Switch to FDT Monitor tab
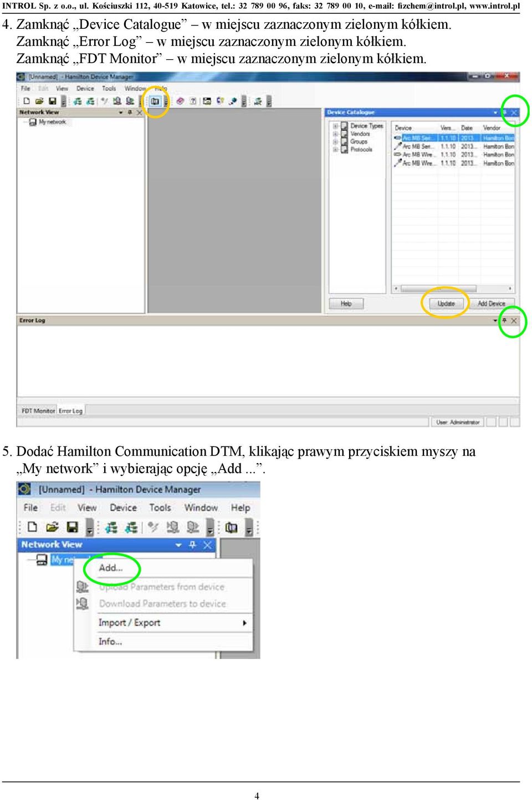532x800 pixels. point(38,411)
